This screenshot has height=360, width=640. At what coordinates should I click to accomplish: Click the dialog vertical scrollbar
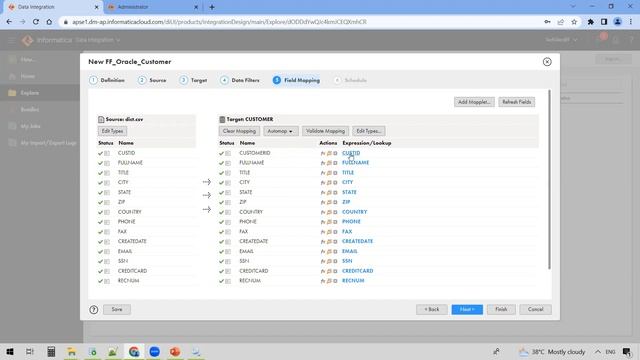point(549,180)
